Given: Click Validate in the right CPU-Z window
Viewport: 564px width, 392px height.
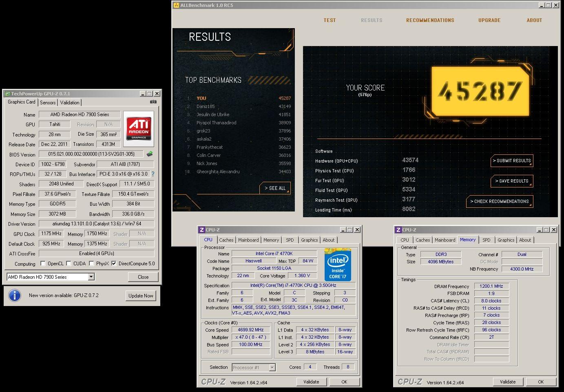Looking at the screenshot, I should coord(508,382).
